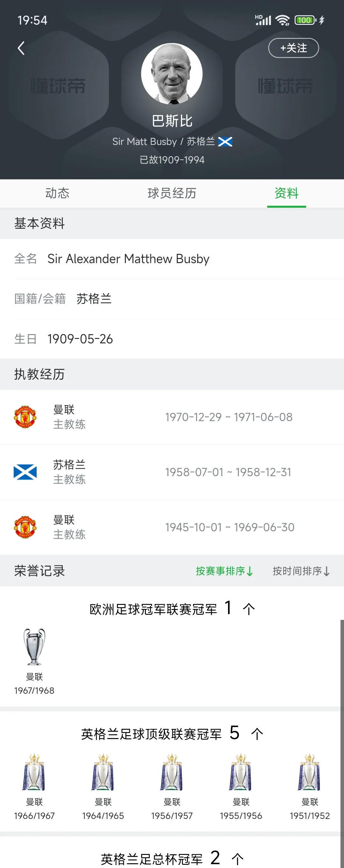This screenshot has height=868, width=344.
Task: Tap the 1956/1957 league trophy icon
Action: pos(172,772)
